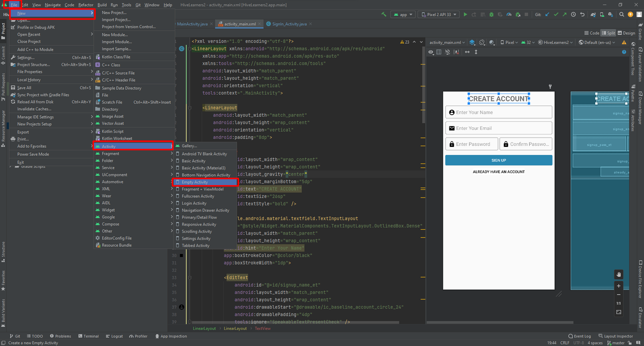Switch to SignIn_Activity.java editor tab
This screenshot has height=346, width=644.
point(289,24)
